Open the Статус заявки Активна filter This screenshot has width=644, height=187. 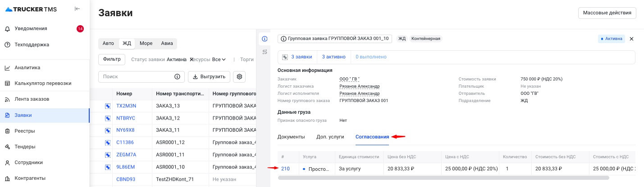[x=176, y=59]
